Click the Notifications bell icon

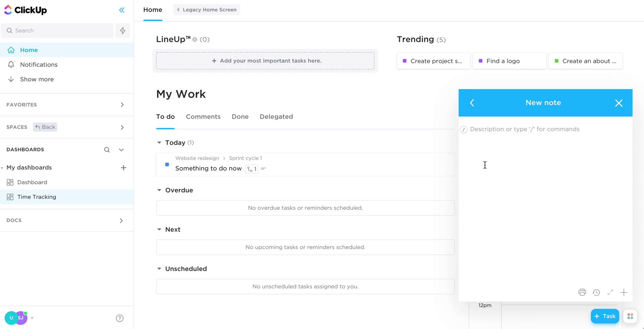coord(11,64)
